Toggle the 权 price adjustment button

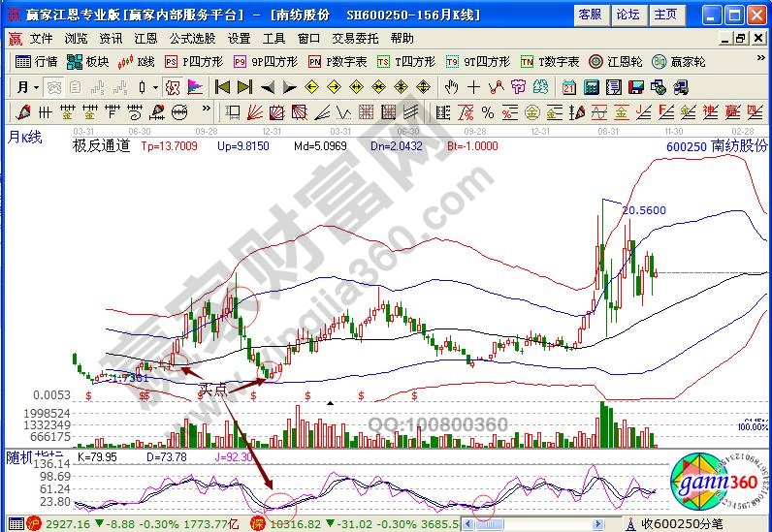click(172, 86)
